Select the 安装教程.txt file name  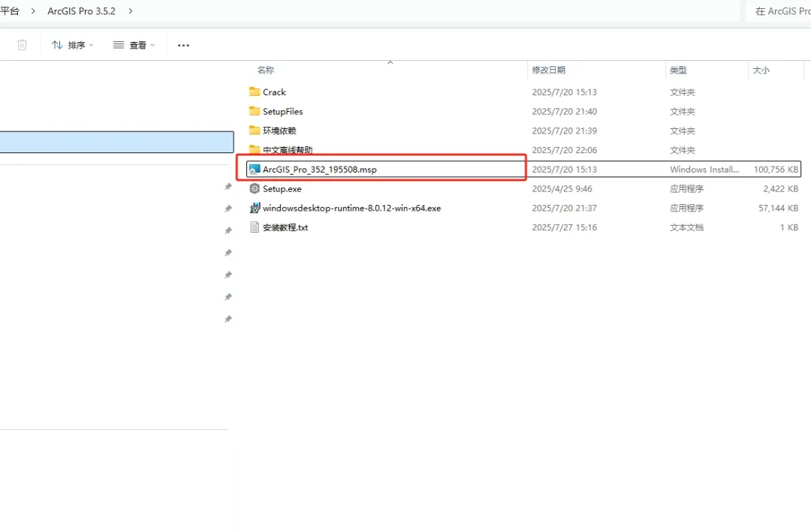tap(285, 227)
